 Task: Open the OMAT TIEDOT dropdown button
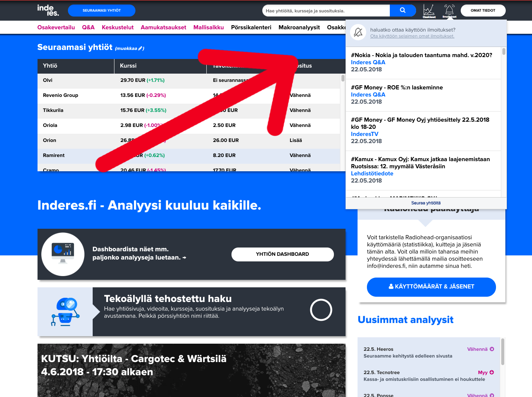[483, 11]
